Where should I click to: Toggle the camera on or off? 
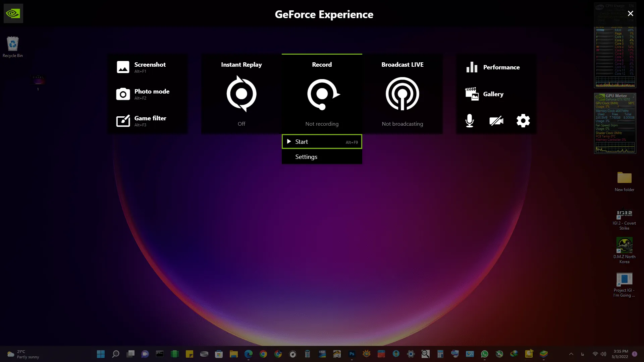pos(496,121)
